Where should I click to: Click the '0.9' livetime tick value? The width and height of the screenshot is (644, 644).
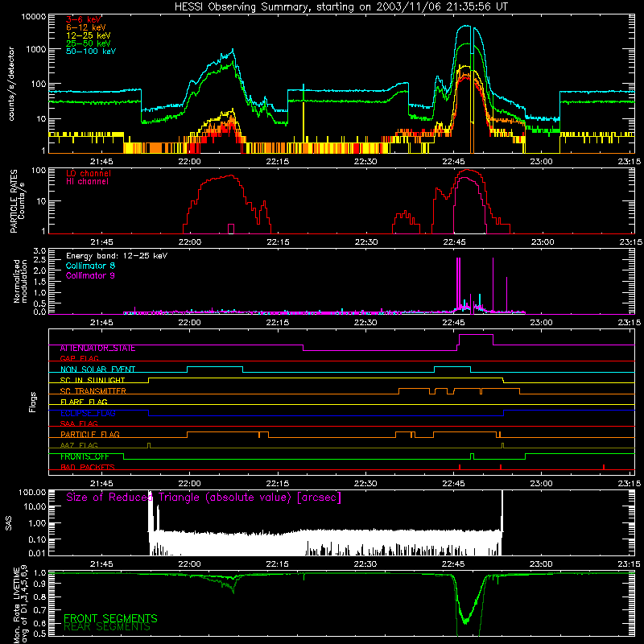coord(39,583)
